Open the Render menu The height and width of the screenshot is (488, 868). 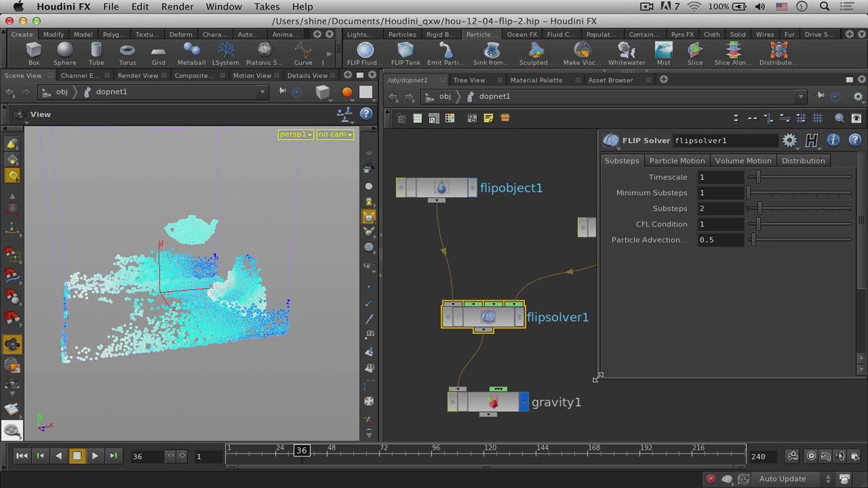click(x=177, y=7)
